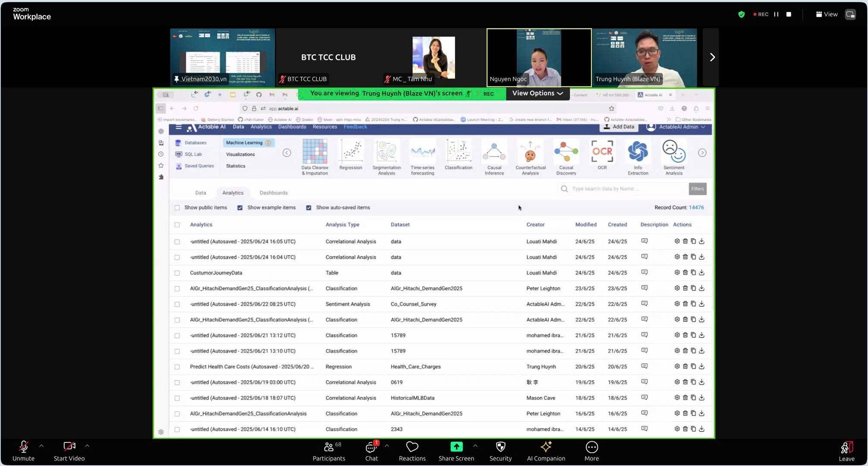Click the green encryption shield icon
The width and height of the screenshot is (868, 466).
click(x=741, y=14)
